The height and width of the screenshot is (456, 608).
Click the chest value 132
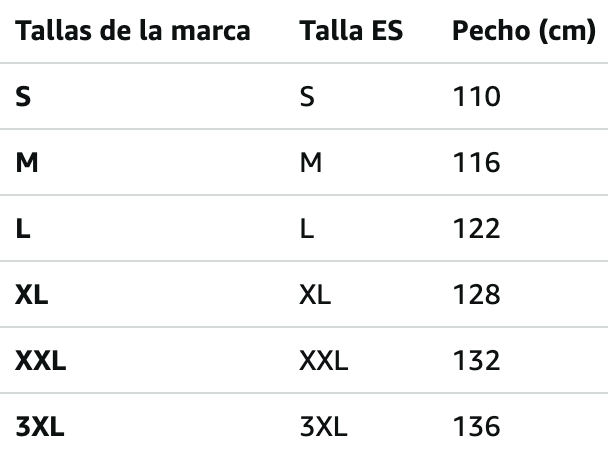pyautogui.click(x=476, y=361)
